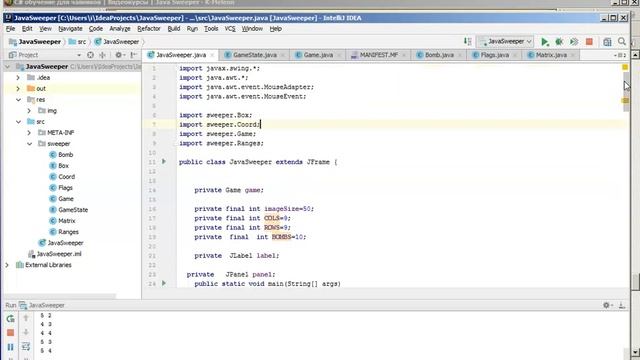Screen dimensions: 640x360
Task: Open the Refactor menu
Action: 149,29
